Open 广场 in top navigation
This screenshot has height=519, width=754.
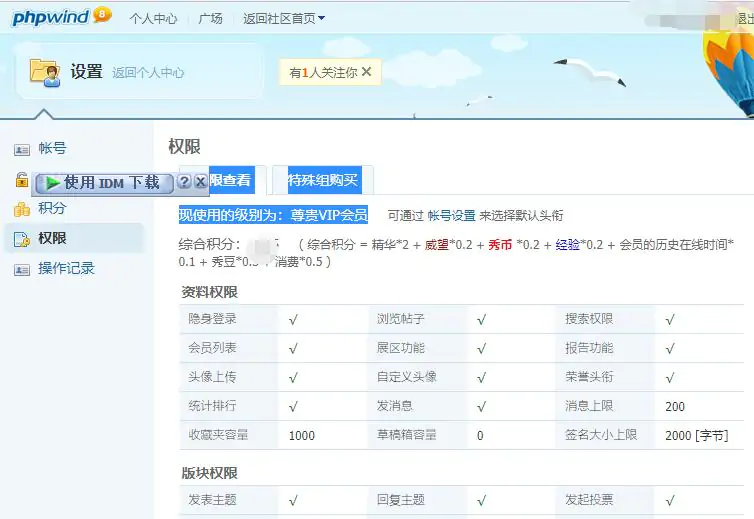pyautogui.click(x=211, y=18)
